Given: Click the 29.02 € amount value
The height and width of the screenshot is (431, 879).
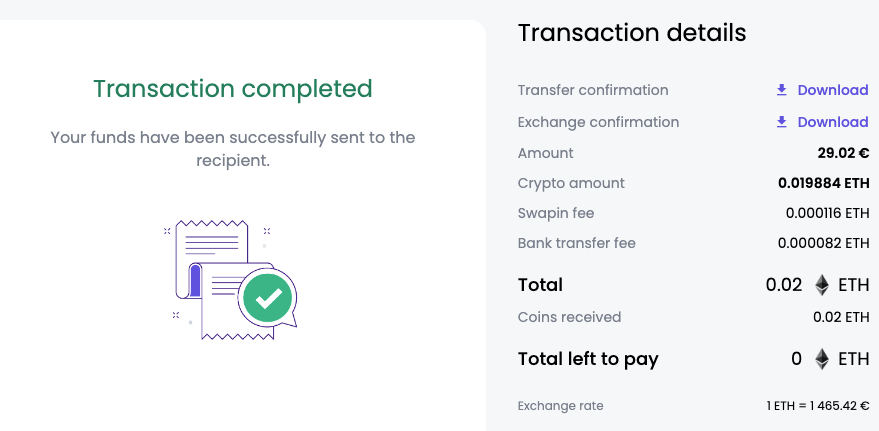Looking at the screenshot, I should tap(843, 153).
